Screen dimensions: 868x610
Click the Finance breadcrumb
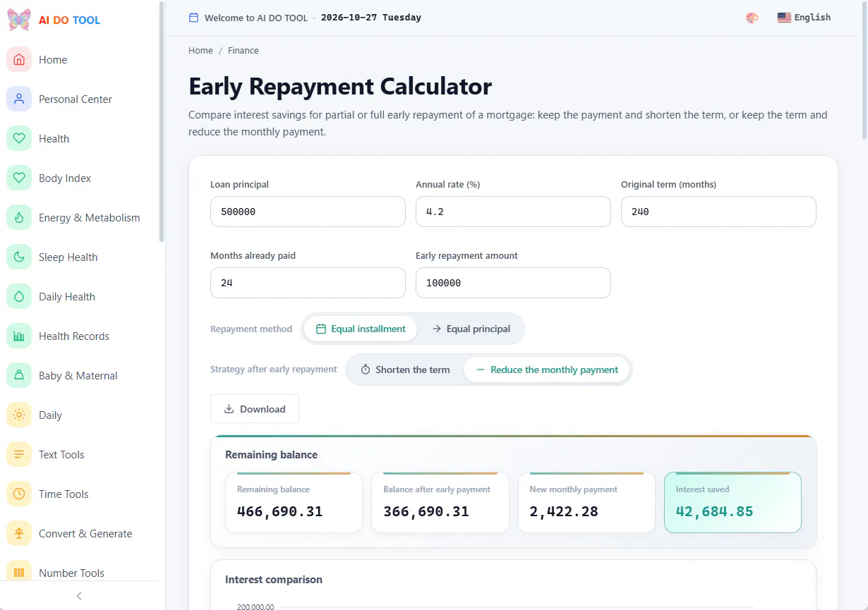[243, 51]
